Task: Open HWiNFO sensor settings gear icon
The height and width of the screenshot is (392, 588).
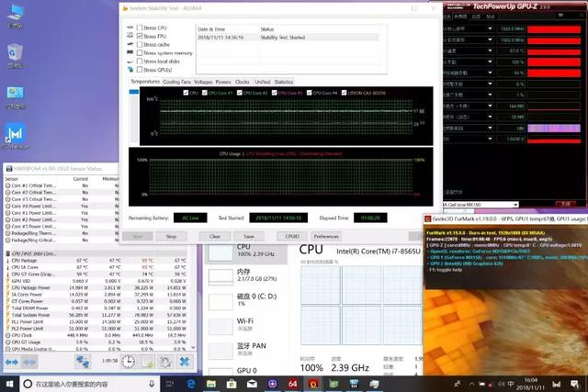Action: tap(165, 362)
